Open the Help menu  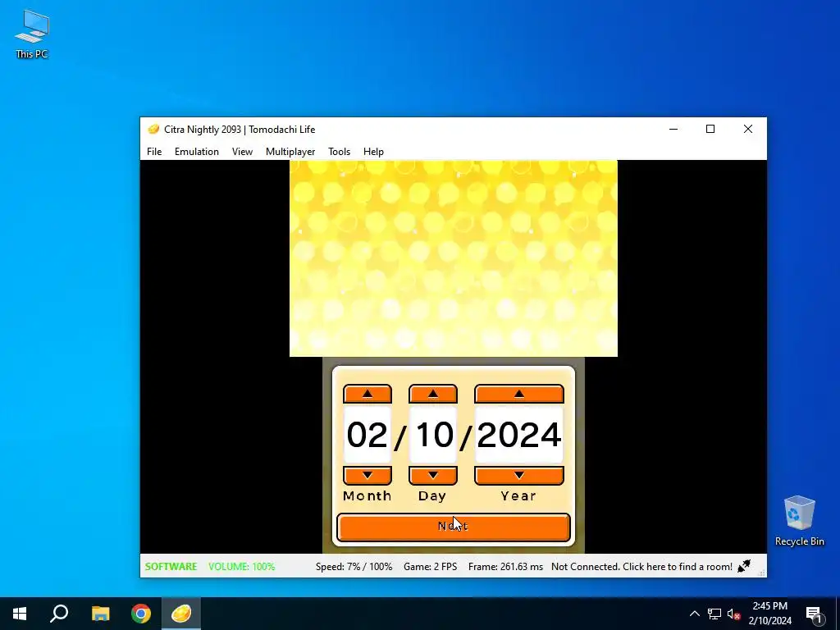pyautogui.click(x=373, y=152)
